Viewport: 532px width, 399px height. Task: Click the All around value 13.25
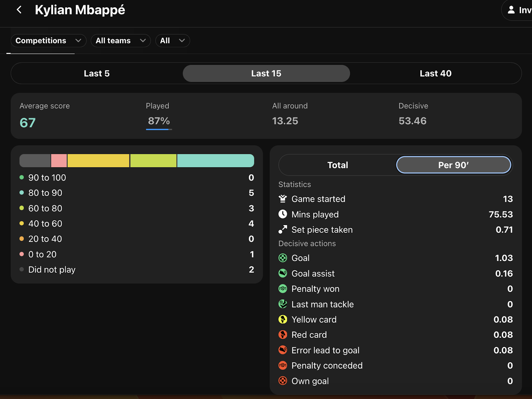coord(285,121)
